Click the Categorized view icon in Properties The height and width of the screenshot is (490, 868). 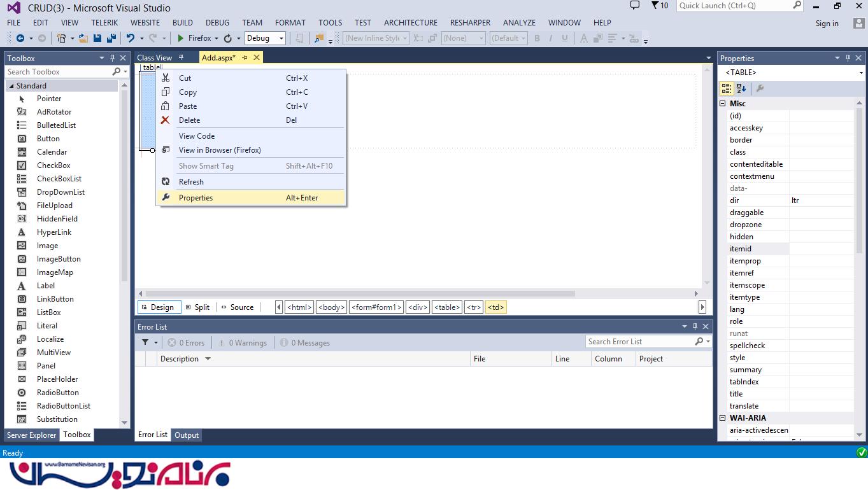point(727,88)
